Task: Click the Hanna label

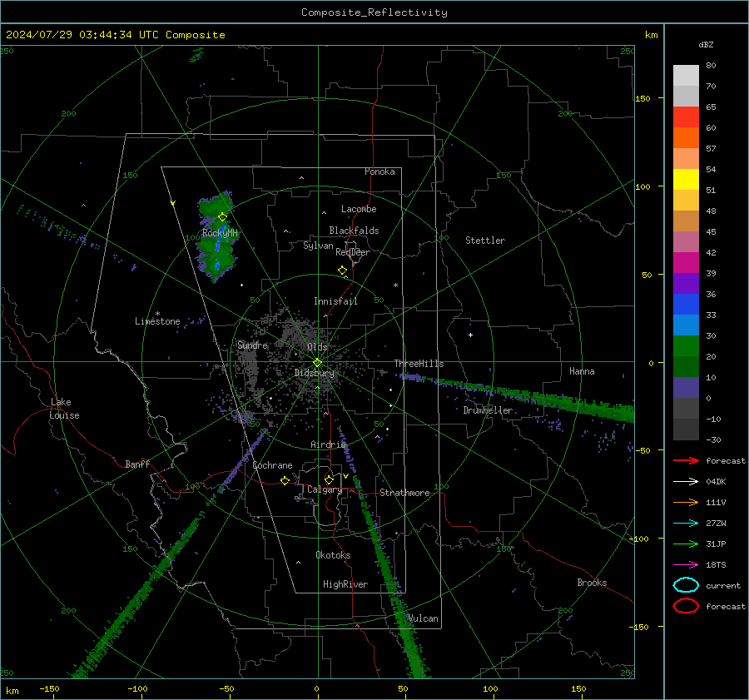Action: tap(582, 371)
